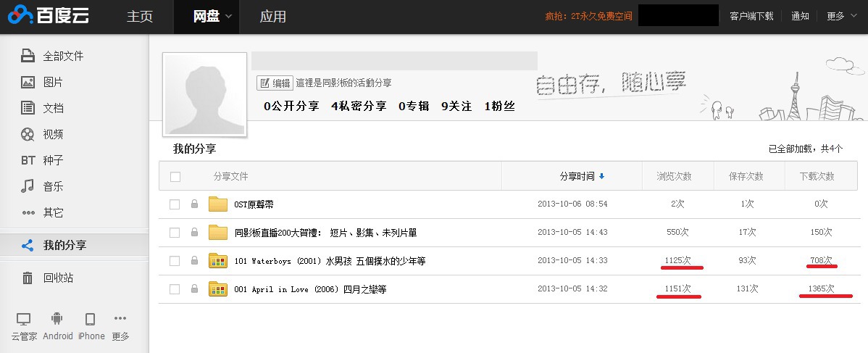The image size is (868, 353).
Task: Open the 0公开分享 tab
Action: coord(292,106)
